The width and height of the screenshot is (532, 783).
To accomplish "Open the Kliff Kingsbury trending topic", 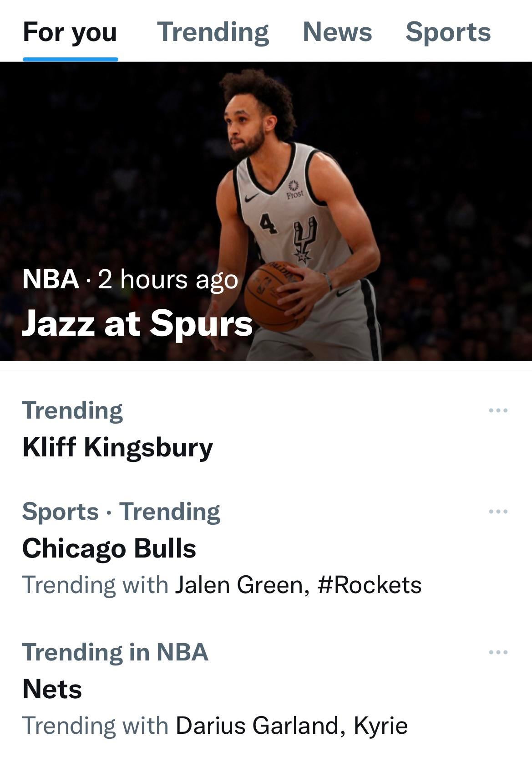I will pyautogui.click(x=117, y=447).
